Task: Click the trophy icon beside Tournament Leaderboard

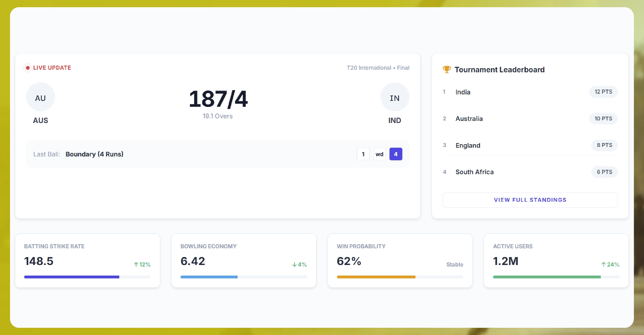Action: point(447,69)
